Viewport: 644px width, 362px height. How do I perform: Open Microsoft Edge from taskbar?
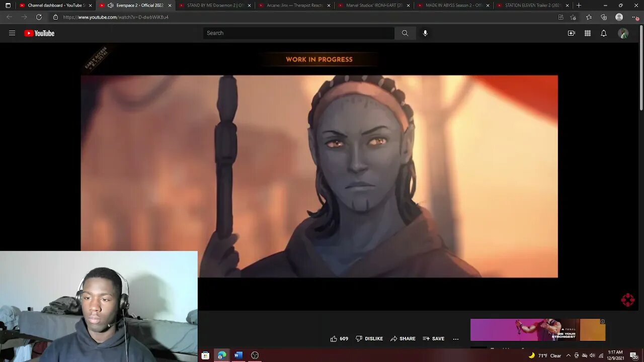(x=222, y=355)
